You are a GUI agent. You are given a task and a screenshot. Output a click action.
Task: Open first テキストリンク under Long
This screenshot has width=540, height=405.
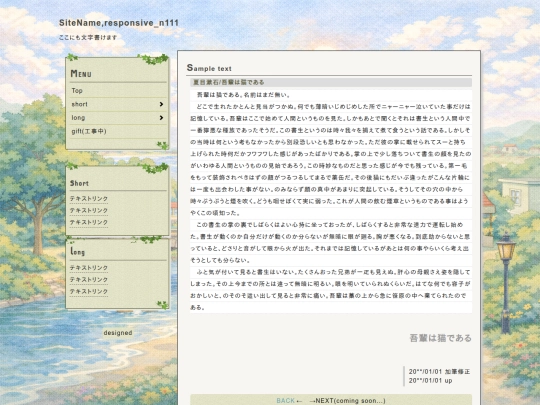[89, 268]
